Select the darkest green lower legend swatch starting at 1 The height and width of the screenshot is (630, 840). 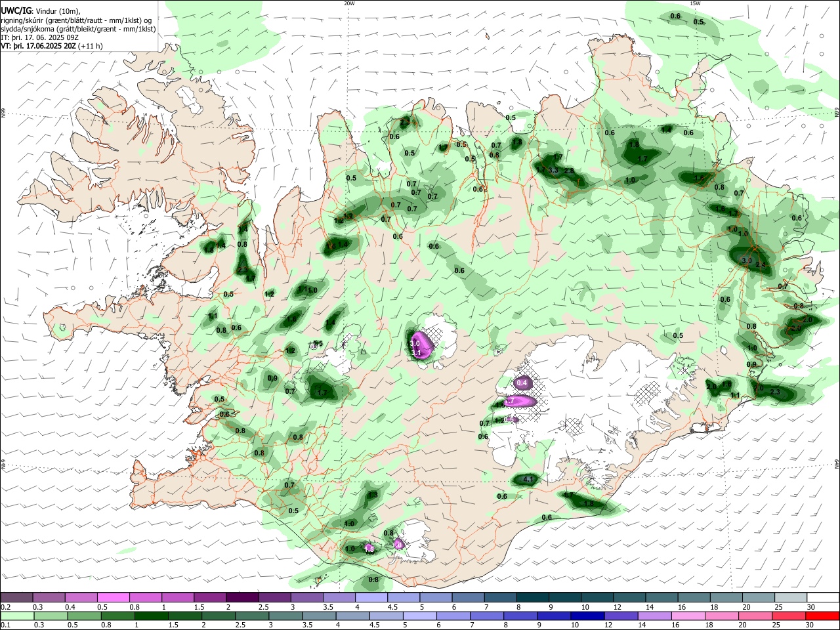click(151, 616)
